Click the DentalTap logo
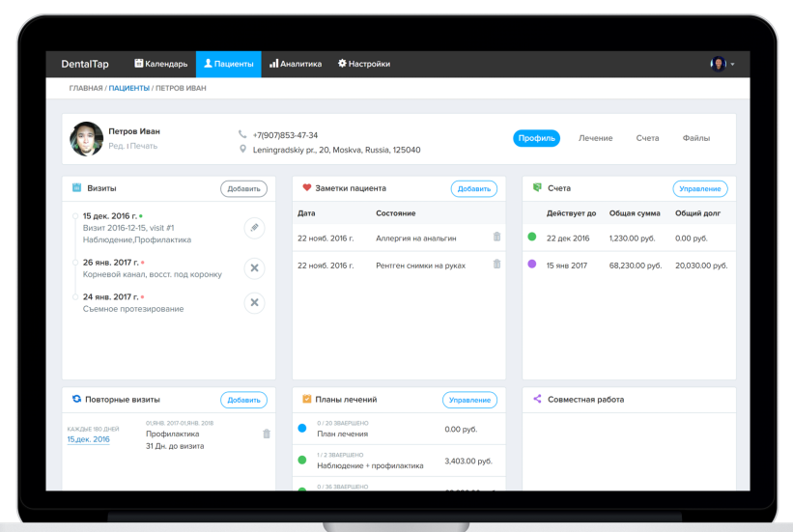The height and width of the screenshot is (532, 793). 85,64
